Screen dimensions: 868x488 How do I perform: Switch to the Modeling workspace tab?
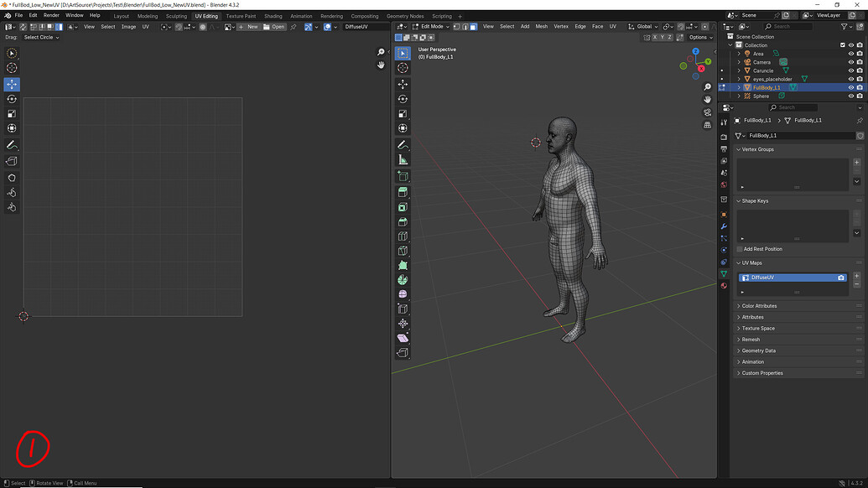point(148,16)
